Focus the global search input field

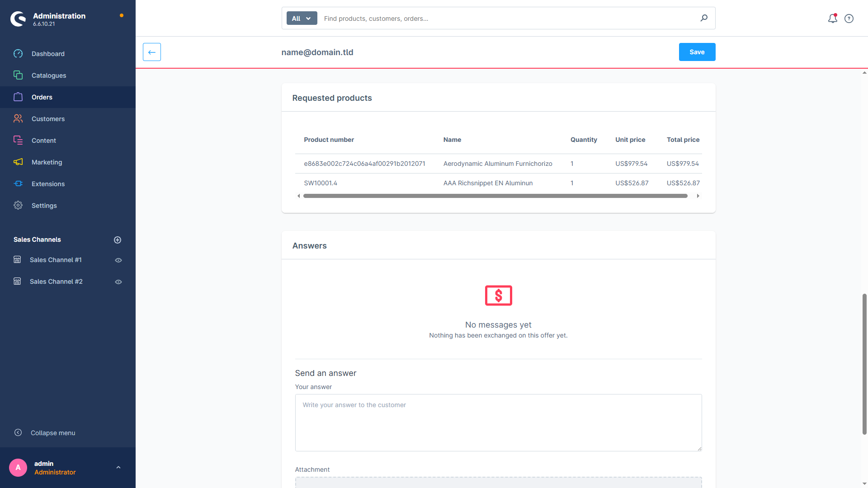click(509, 19)
